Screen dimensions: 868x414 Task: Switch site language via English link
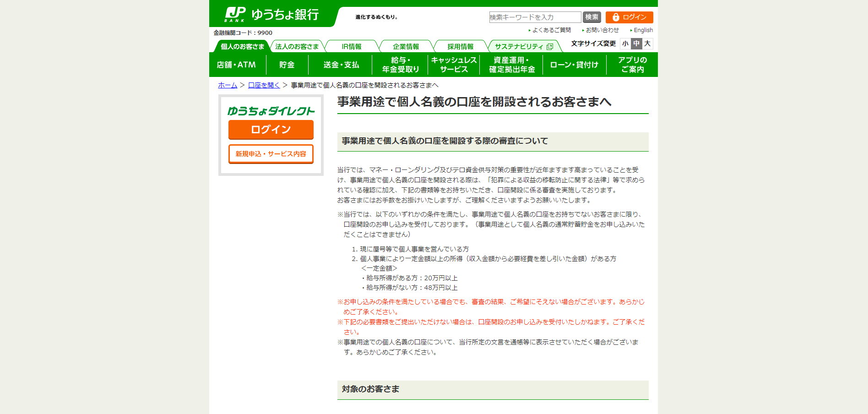(643, 30)
